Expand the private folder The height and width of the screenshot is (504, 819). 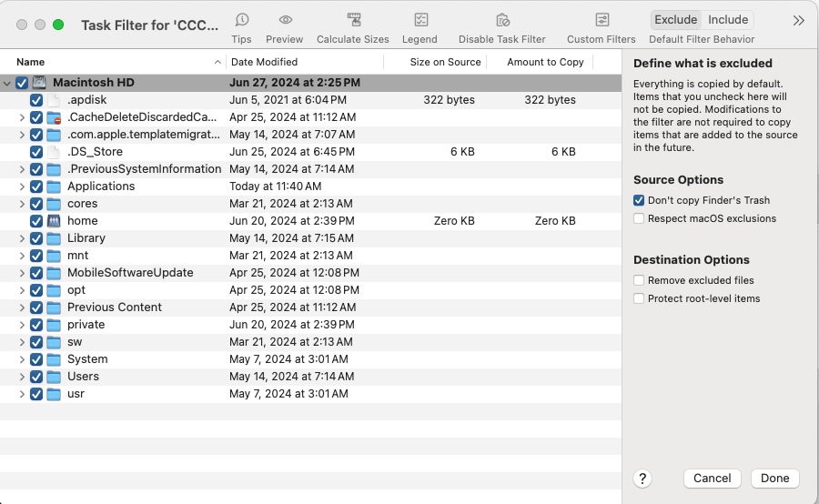(x=22, y=325)
